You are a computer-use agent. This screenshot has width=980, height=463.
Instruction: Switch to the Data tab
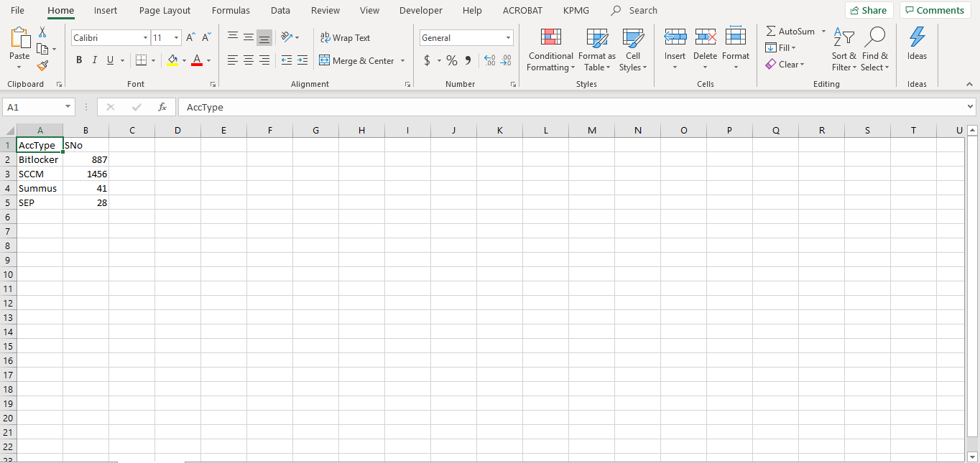pyautogui.click(x=280, y=10)
